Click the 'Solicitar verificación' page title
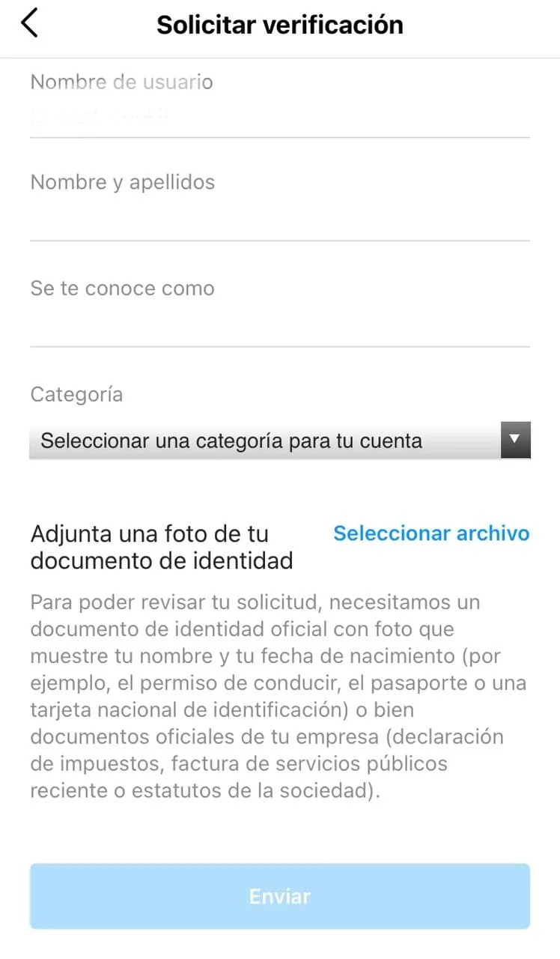 (280, 25)
